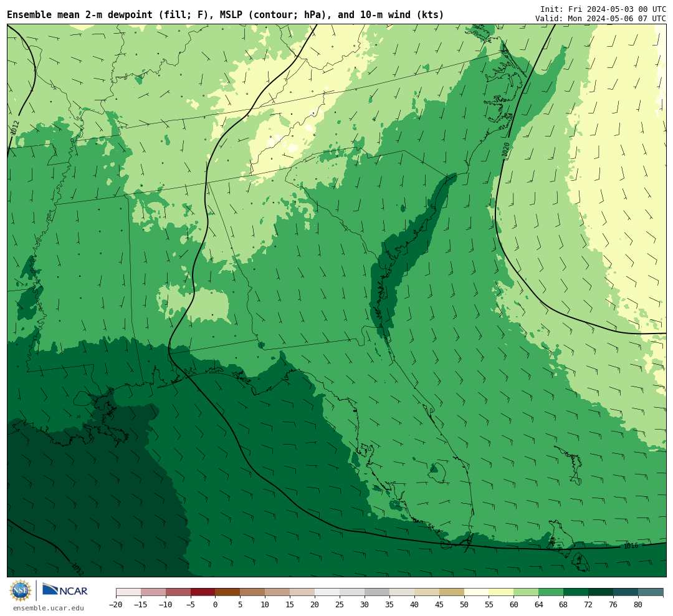673x616 pixels.
Task: Click the 50 colorbar tick label
Action: [464, 605]
